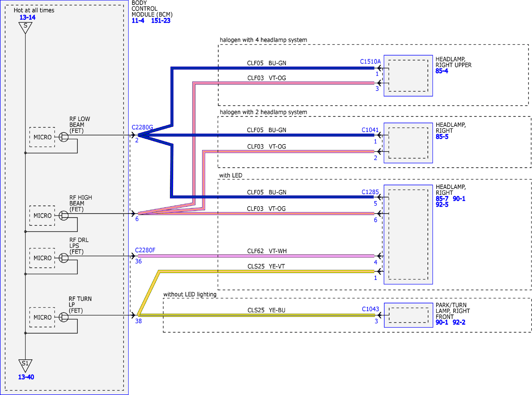Click the 'with LED' label
Screen dimensions: 532x395
pyautogui.click(x=231, y=175)
